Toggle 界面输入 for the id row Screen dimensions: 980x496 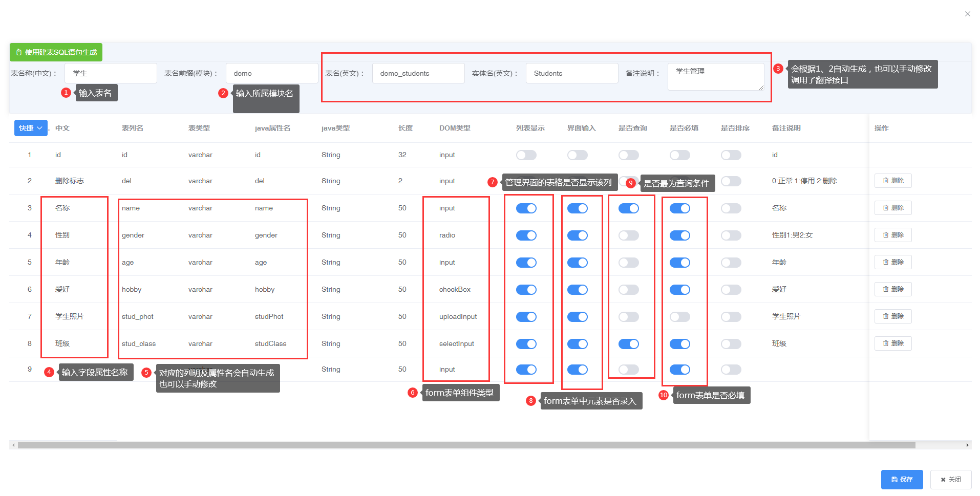pyautogui.click(x=578, y=155)
